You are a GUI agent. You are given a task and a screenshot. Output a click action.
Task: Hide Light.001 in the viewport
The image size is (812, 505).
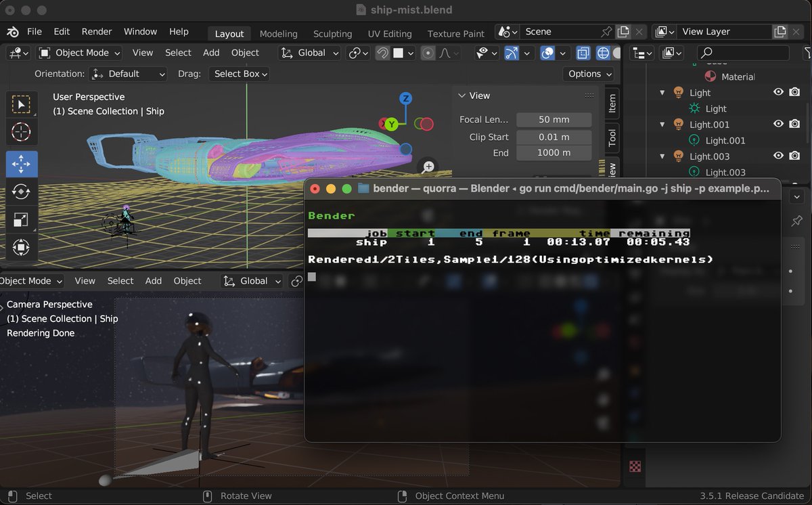click(x=780, y=124)
